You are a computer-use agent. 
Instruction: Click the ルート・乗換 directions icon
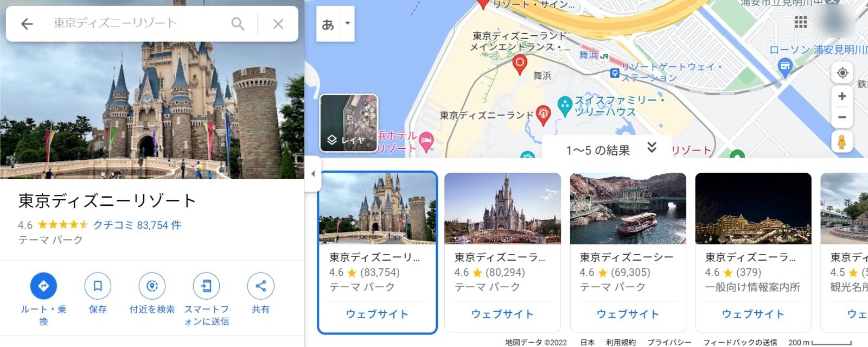point(43,286)
